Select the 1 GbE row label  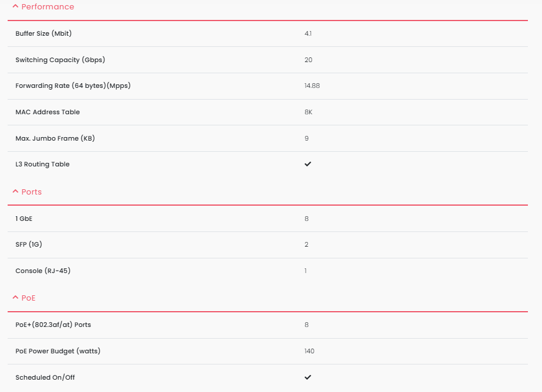click(x=24, y=219)
